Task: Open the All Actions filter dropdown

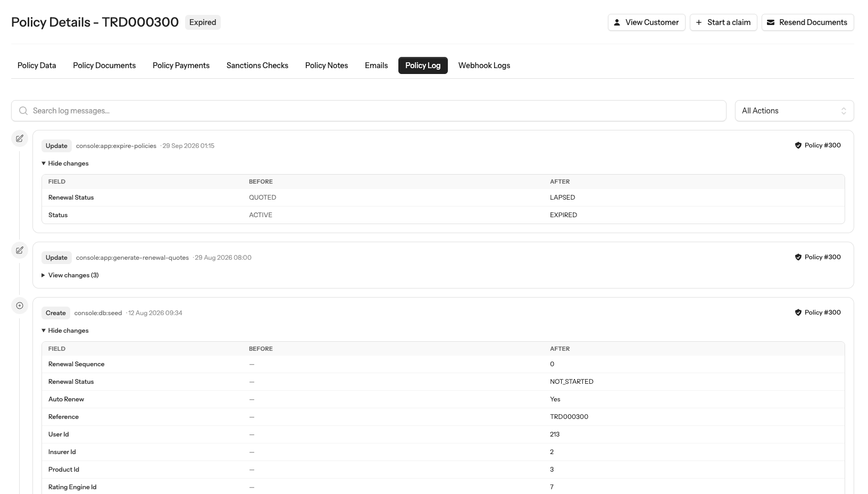Action: tap(794, 111)
